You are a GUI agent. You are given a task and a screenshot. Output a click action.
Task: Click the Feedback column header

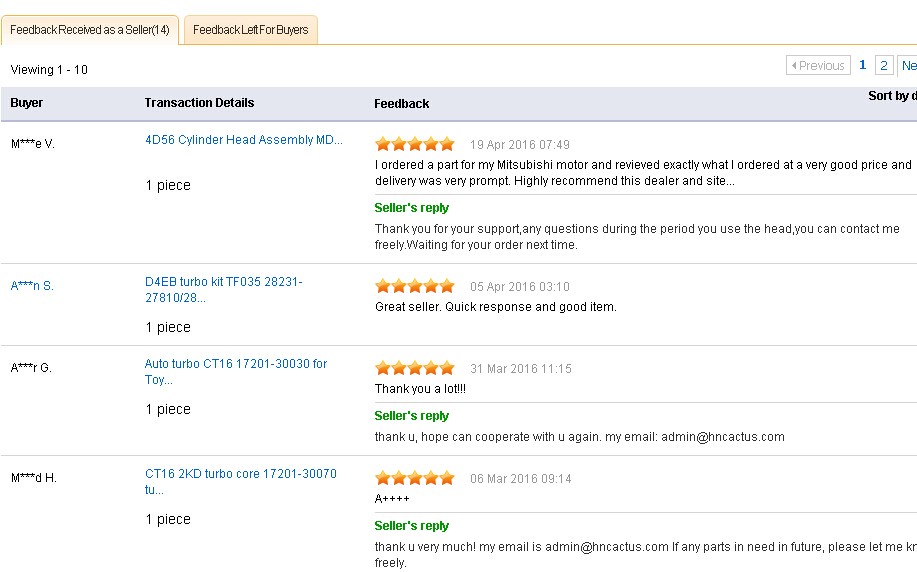(401, 104)
